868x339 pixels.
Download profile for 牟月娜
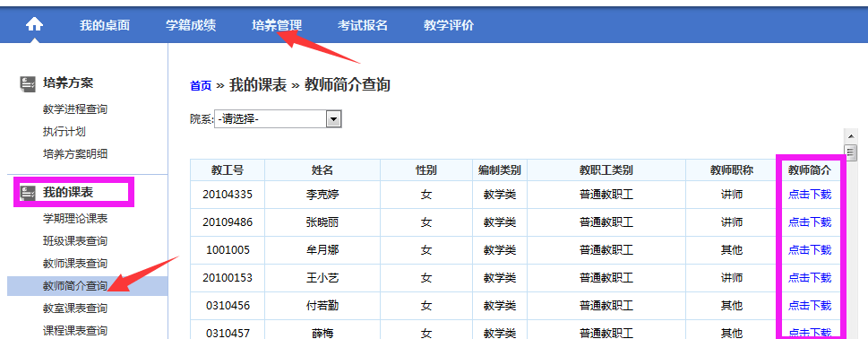810,250
